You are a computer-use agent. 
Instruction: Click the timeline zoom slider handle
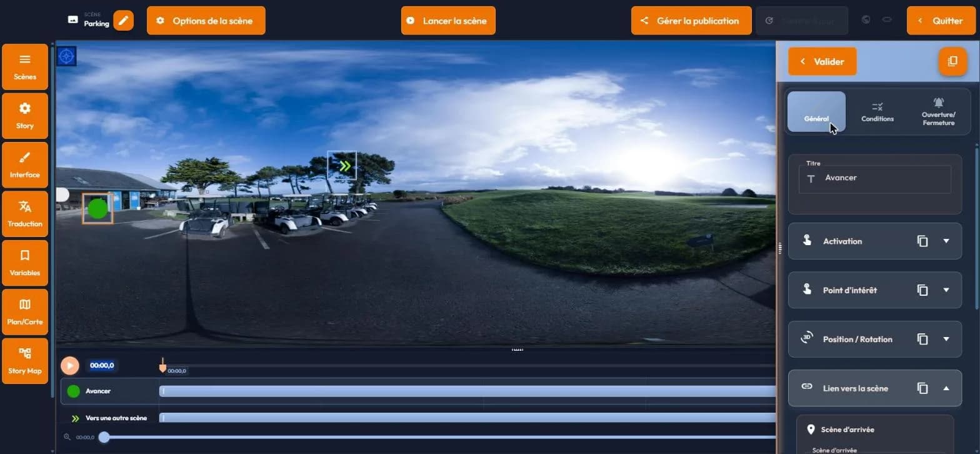104,437
